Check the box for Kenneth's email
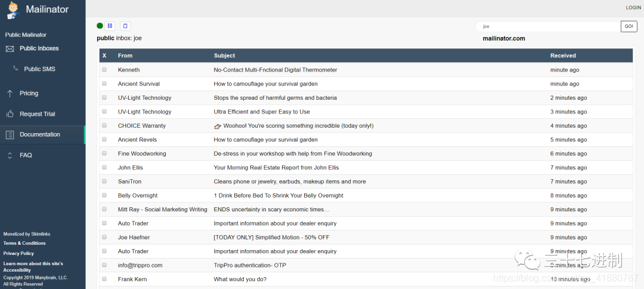644x289 pixels. (104, 70)
